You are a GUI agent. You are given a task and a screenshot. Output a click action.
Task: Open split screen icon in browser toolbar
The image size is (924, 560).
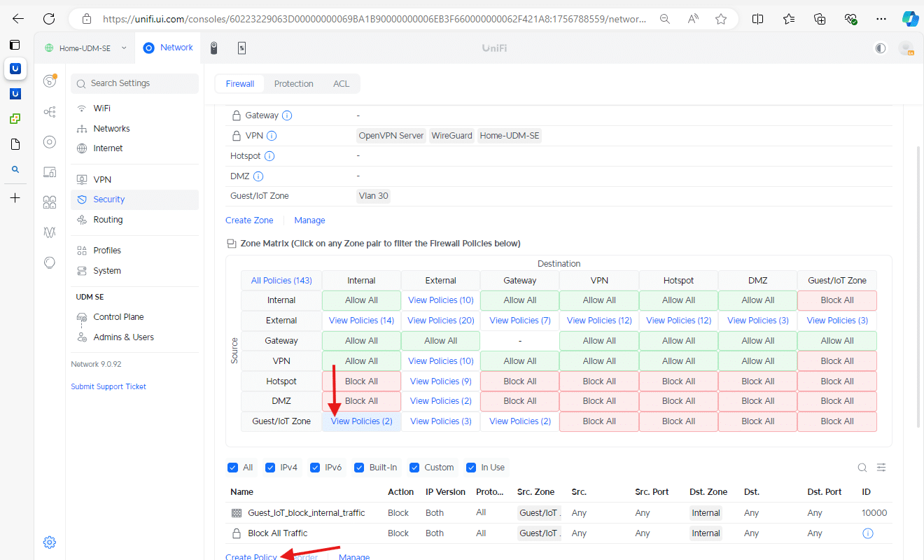[757, 19]
